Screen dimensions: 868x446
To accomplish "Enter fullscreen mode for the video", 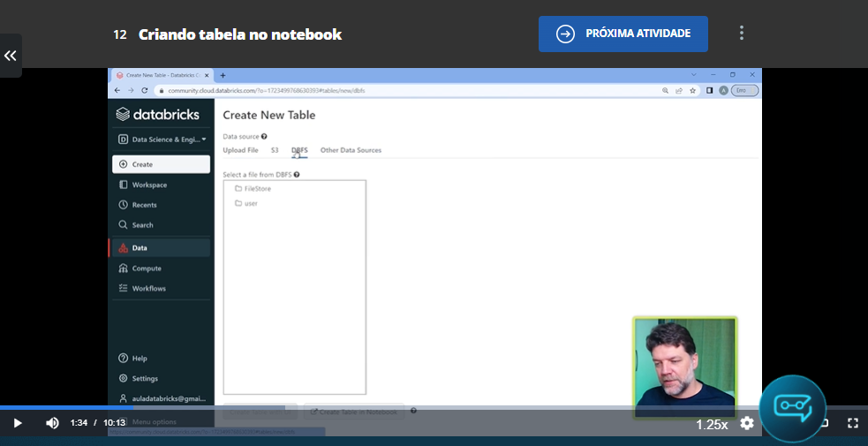I will 852,423.
